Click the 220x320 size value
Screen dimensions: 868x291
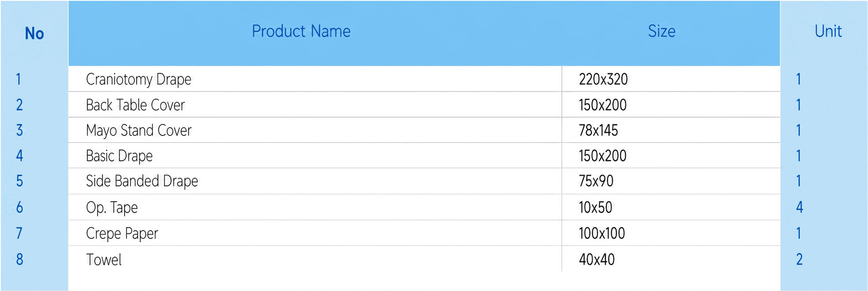(x=603, y=79)
